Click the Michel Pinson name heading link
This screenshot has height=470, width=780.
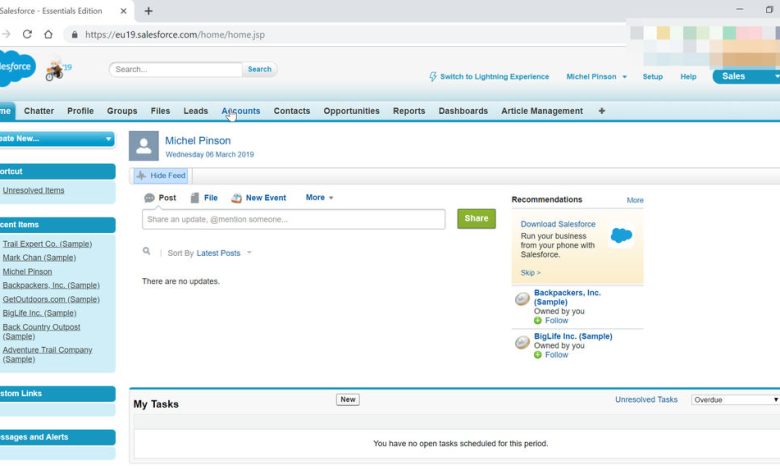point(198,141)
